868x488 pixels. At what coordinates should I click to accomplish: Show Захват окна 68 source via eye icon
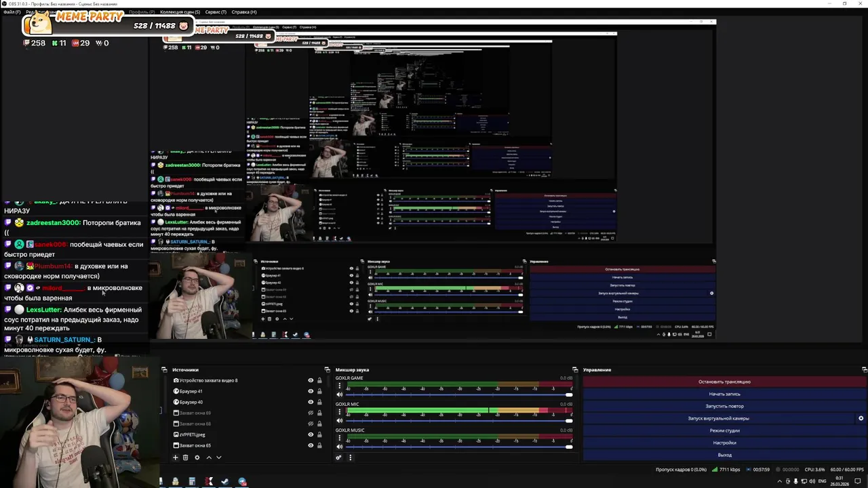pos(311,424)
